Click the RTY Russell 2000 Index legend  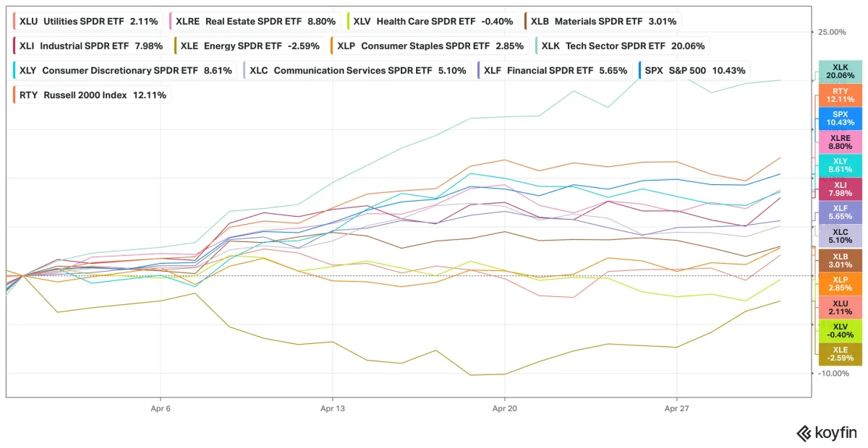click(x=92, y=95)
